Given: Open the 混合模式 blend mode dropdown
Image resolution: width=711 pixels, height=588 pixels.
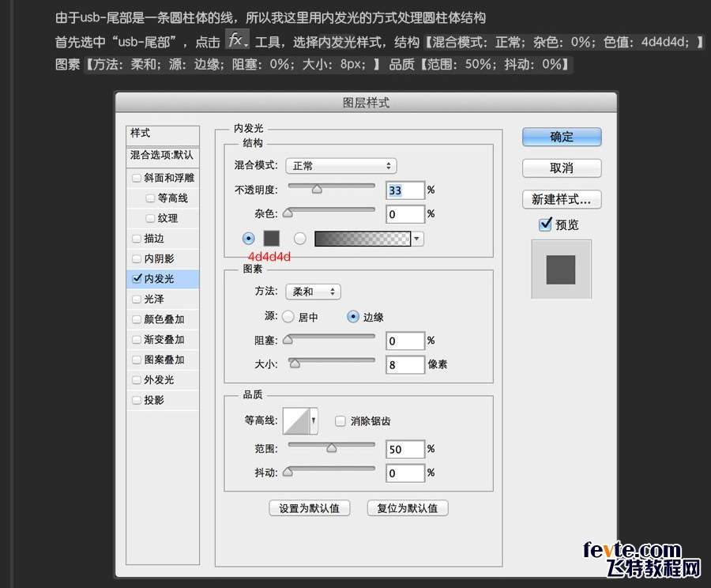Looking at the screenshot, I should (340, 166).
